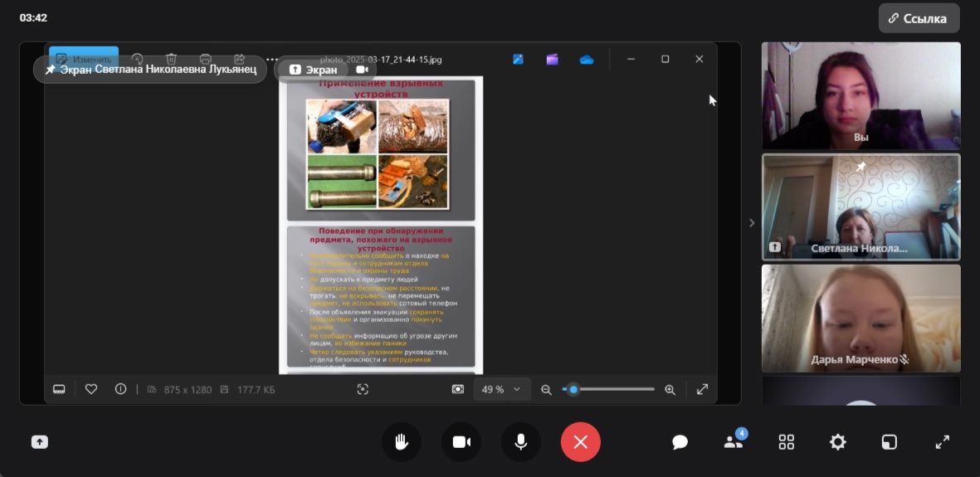Viewport: 980px width, 477px height.
Task: Enter Photos full screen with diagonal arrows
Action: tap(703, 389)
